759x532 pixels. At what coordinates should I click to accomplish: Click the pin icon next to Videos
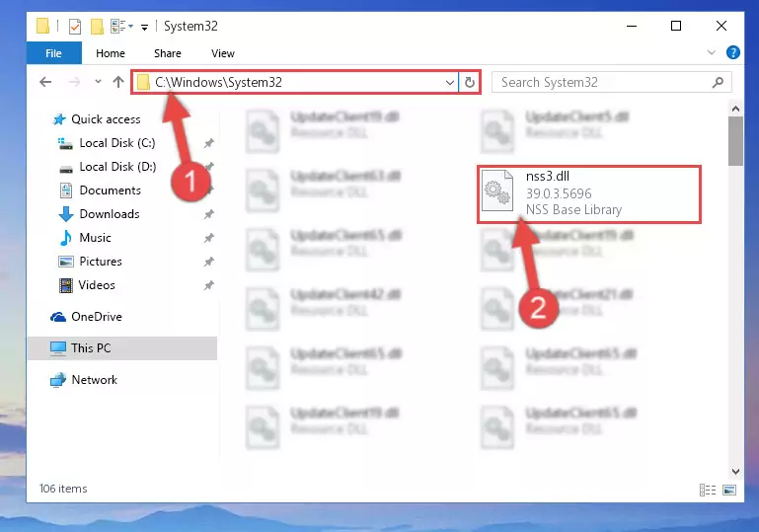[208, 285]
